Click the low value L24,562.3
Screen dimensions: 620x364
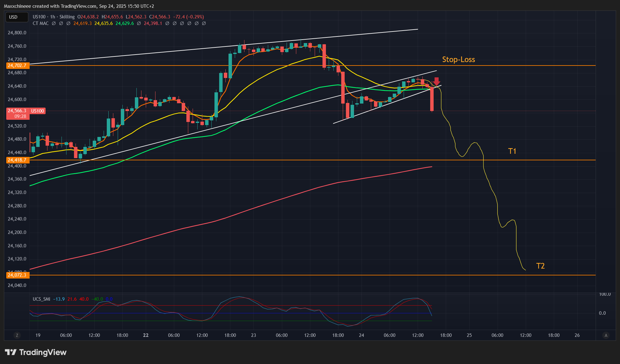(x=136, y=17)
